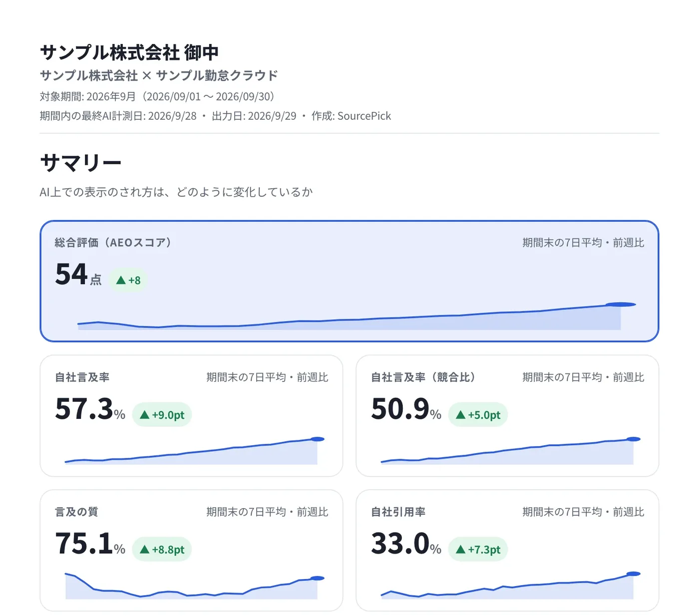Select the 33.0% value
The image size is (699, 616).
406,544
